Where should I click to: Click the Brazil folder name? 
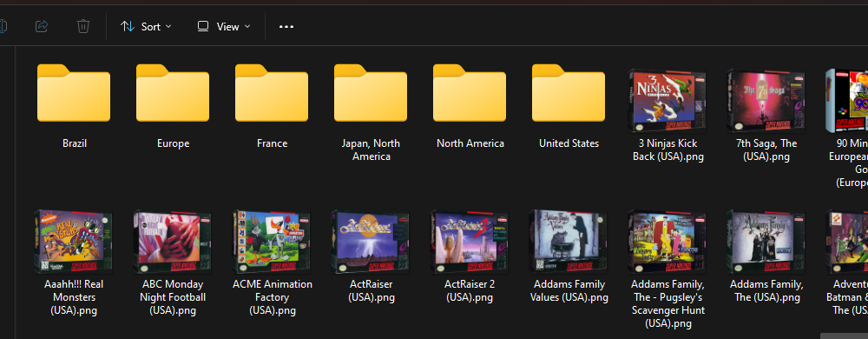[74, 143]
